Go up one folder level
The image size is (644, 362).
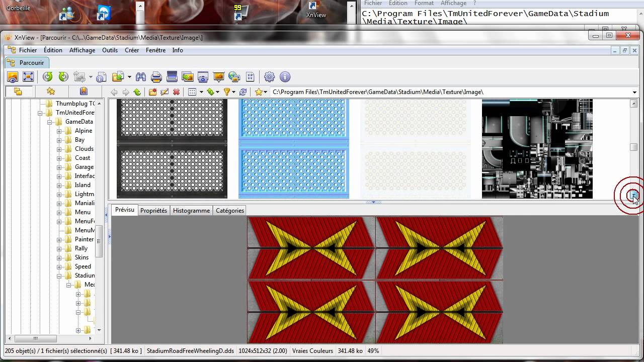coord(137,92)
